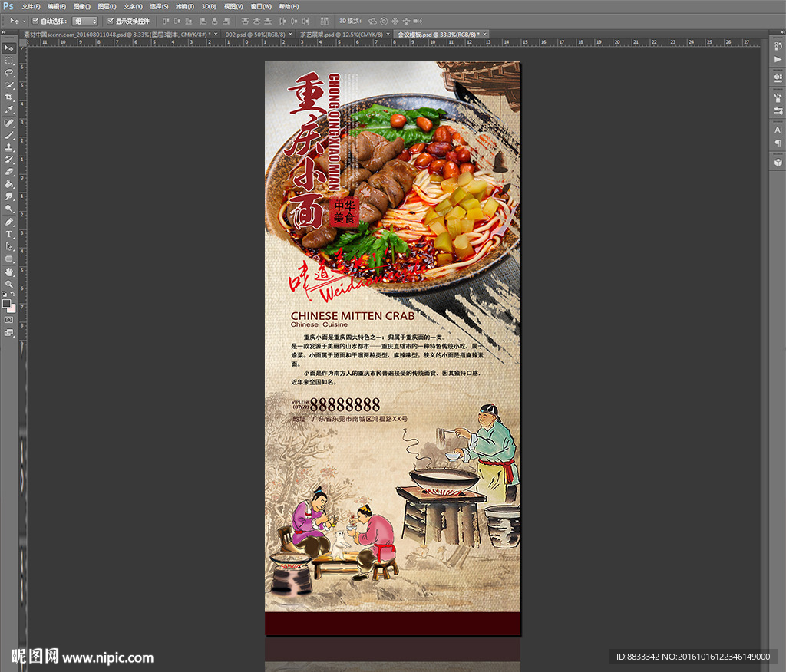This screenshot has width=786, height=672.
Task: Select the Clone Stamp tool
Action: click(x=9, y=147)
